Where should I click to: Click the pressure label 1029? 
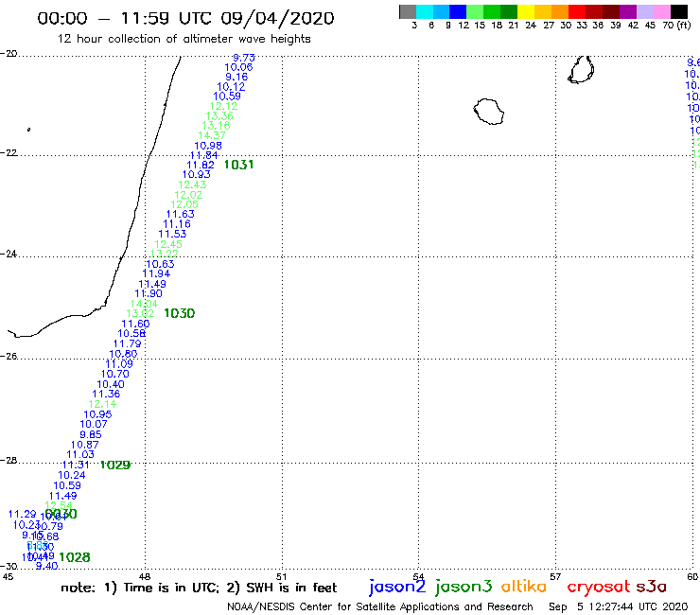[115, 465]
